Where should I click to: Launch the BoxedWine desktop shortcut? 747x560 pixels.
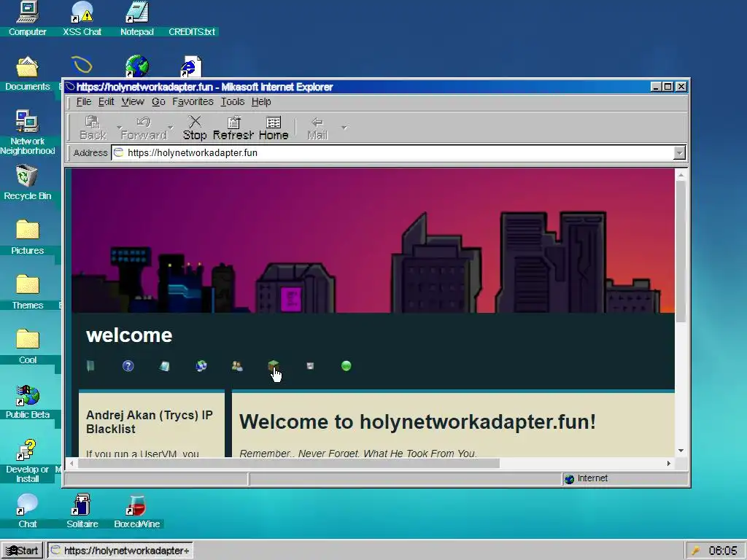(136, 511)
